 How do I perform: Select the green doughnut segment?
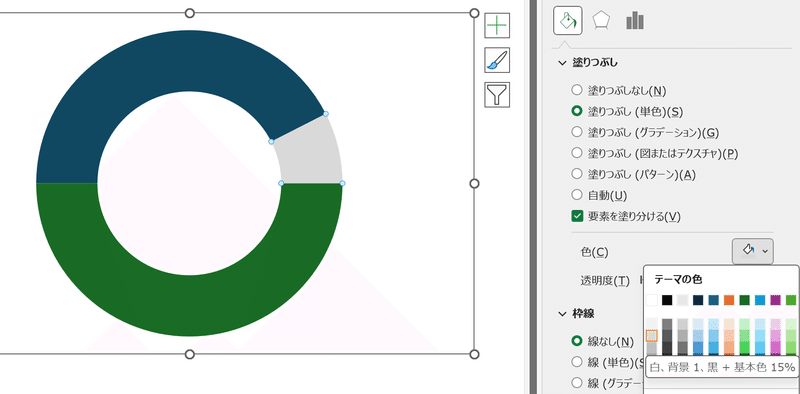[189, 306]
